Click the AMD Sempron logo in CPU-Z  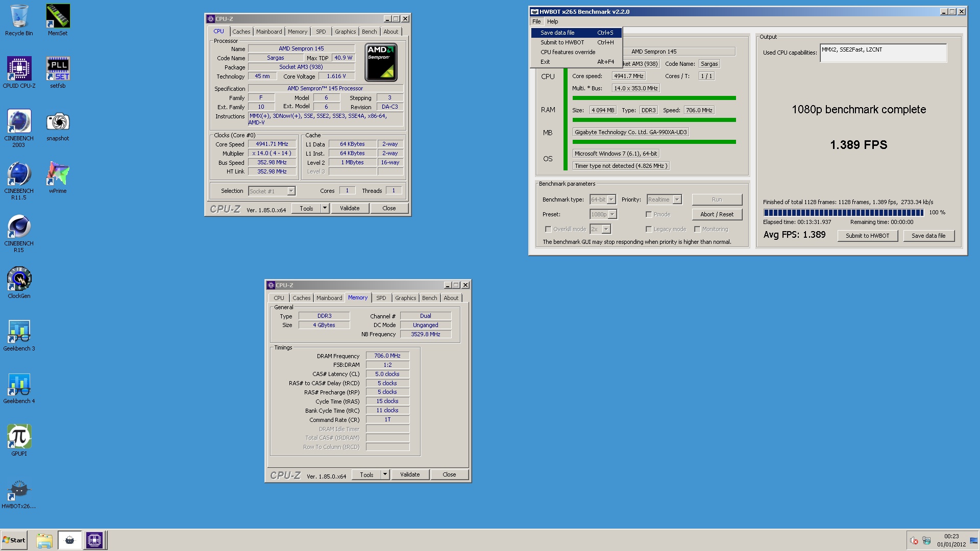coord(381,62)
